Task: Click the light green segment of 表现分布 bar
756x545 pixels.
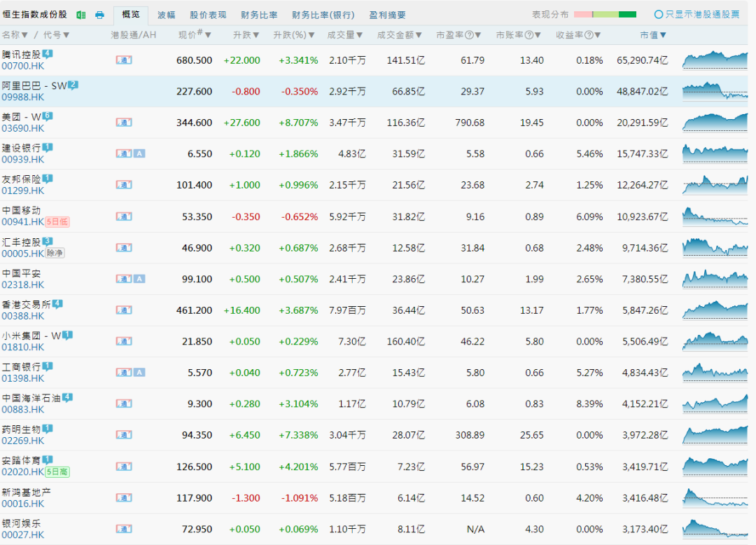Action: pos(605,15)
